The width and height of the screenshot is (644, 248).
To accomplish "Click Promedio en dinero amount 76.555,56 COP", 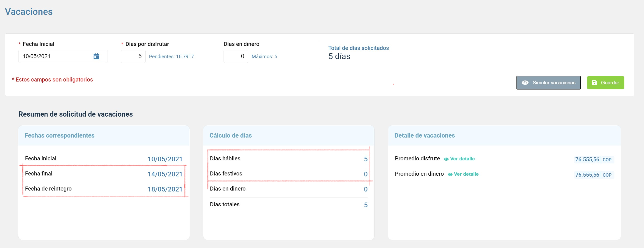I will tap(594, 175).
